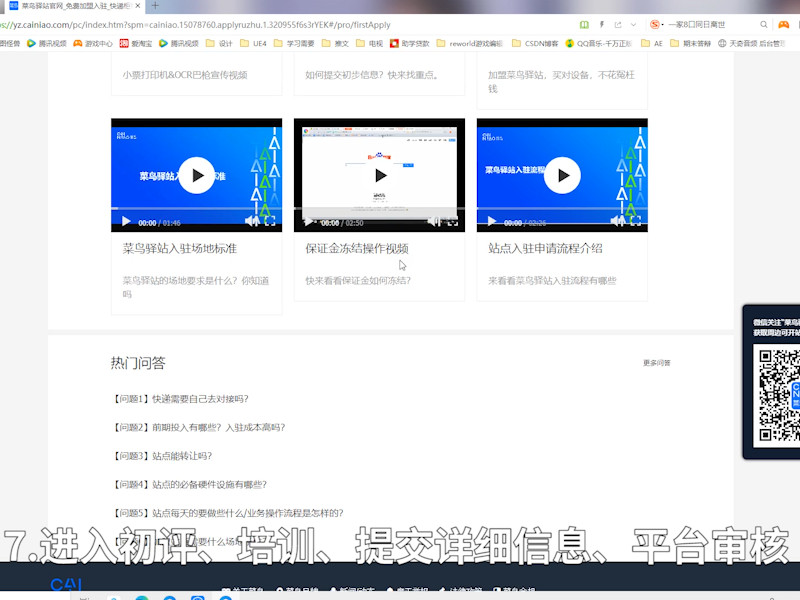Open the 推文 bookmark folder
800x600 pixels.
pos(335,43)
